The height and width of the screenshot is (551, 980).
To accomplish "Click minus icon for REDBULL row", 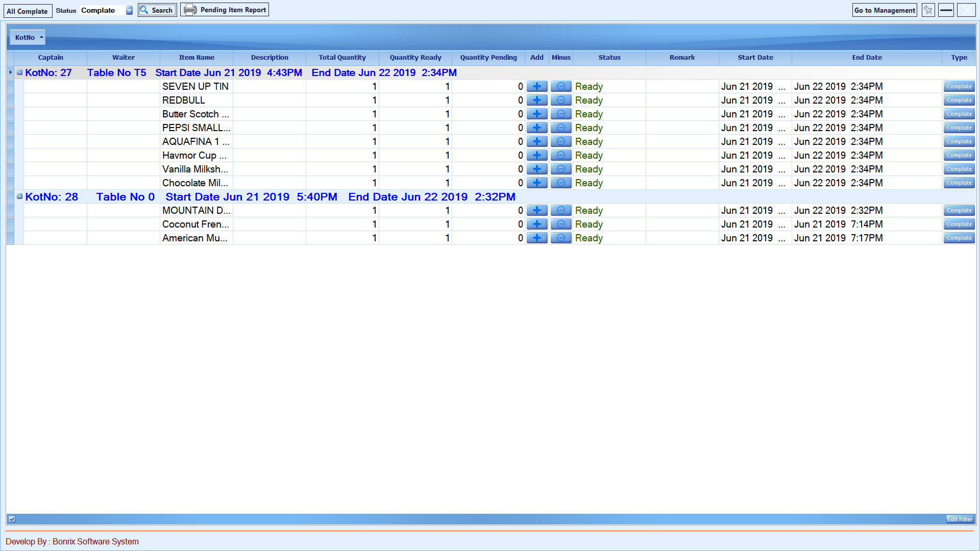I will click(560, 101).
